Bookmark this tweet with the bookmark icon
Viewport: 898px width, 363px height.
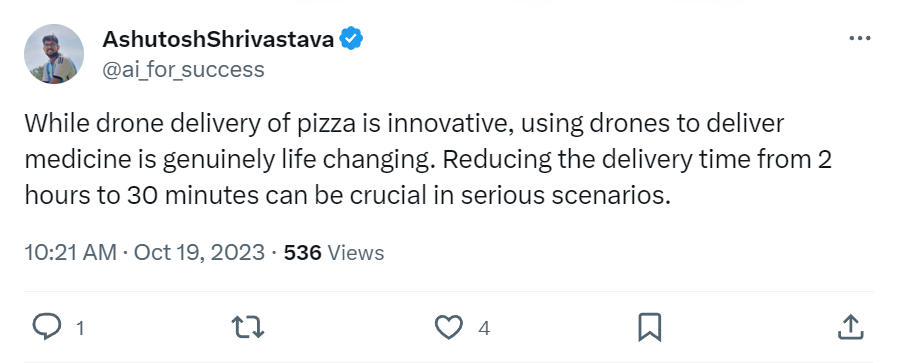tap(649, 328)
